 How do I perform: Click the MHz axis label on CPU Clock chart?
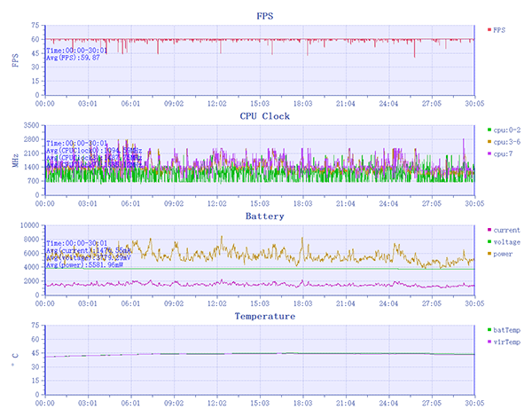click(15, 160)
